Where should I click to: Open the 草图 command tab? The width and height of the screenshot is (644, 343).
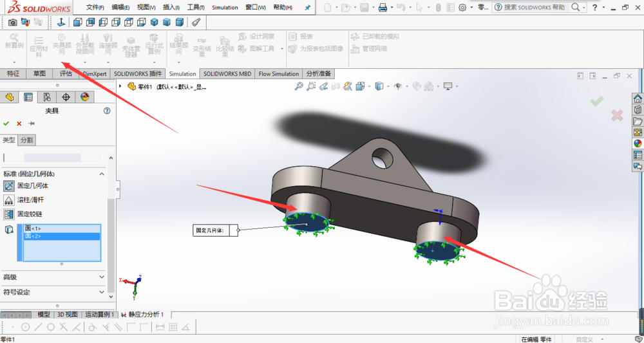click(x=39, y=73)
